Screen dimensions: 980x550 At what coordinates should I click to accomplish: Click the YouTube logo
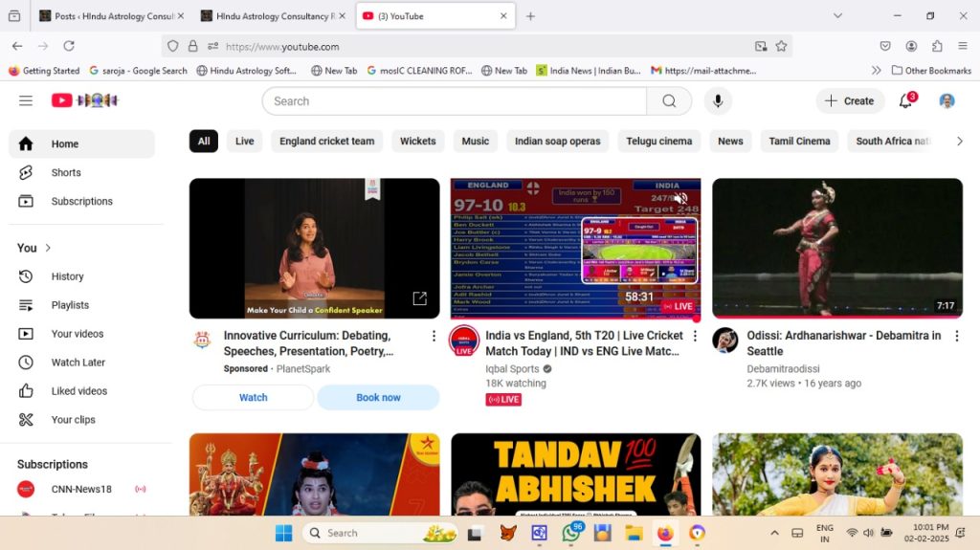[84, 100]
